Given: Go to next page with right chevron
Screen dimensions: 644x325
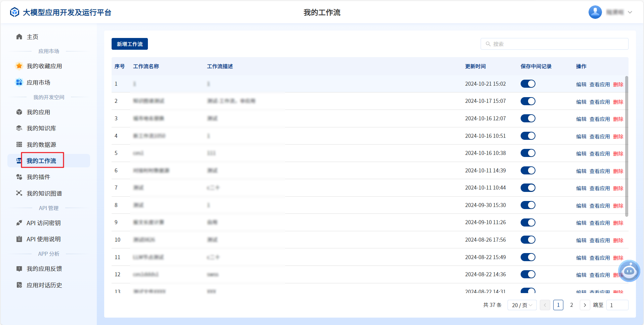Looking at the screenshot, I should click(585, 305).
